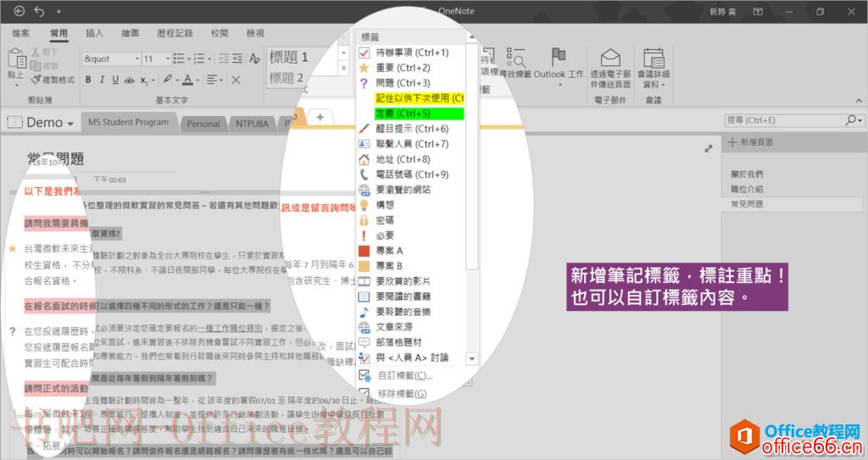The image size is (868, 460).
Task: Toggle Underline formatting
Action: click(x=115, y=80)
